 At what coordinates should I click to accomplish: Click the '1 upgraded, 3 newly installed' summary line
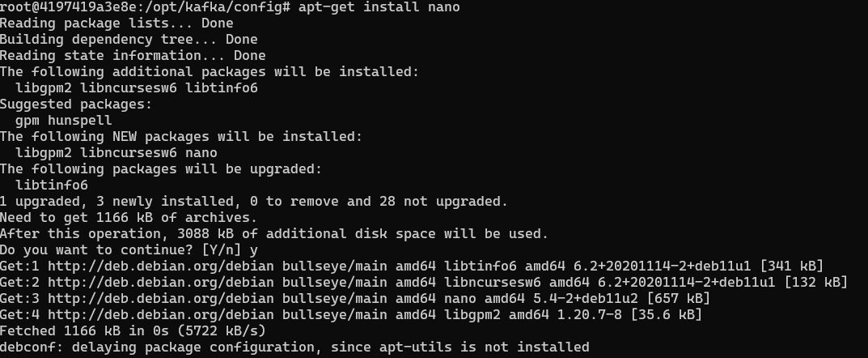[253, 201]
